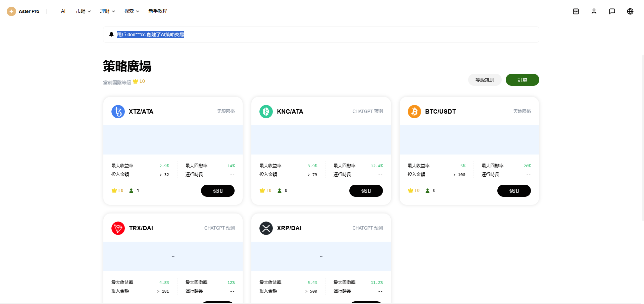Image resolution: width=644 pixels, height=304 pixels.
Task: Click CHATGPT 预测 label on XRP/DAI card
Action: pyautogui.click(x=367, y=228)
